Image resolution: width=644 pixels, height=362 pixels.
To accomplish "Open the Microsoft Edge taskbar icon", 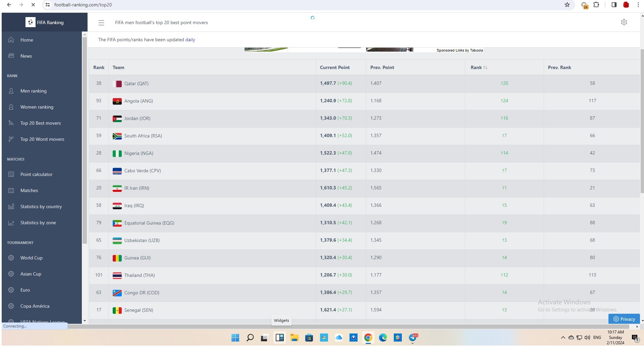I will coord(383,338).
